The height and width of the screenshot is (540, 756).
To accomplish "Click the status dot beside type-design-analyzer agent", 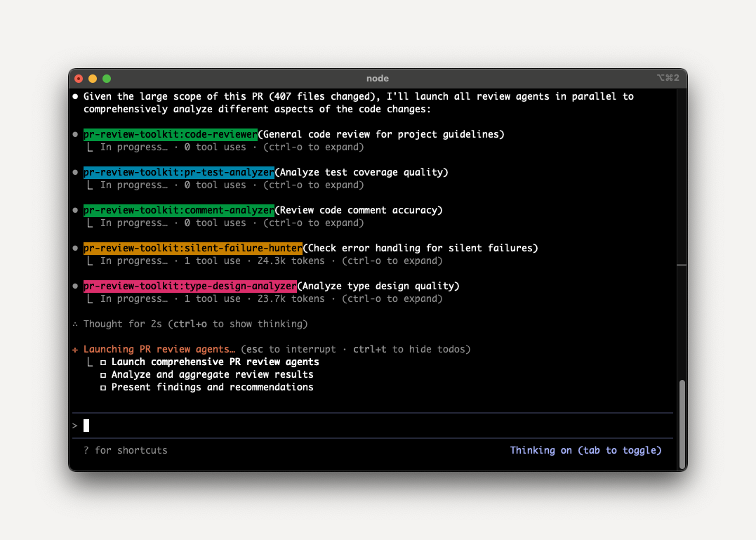I will click(x=76, y=285).
